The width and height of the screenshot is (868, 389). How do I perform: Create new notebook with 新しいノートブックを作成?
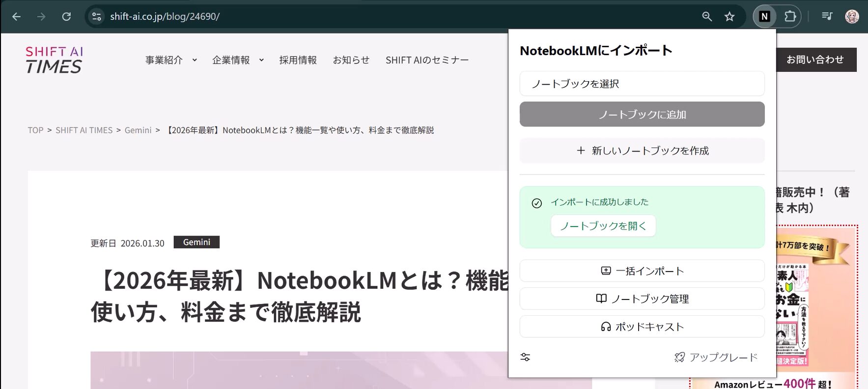point(642,150)
